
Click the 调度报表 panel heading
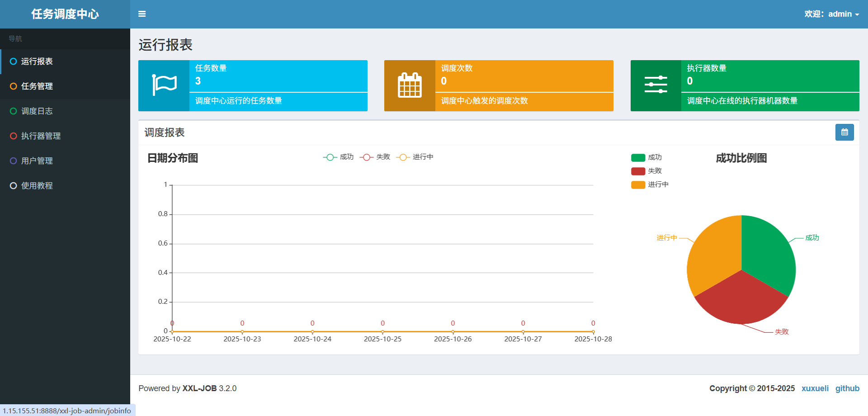click(165, 132)
